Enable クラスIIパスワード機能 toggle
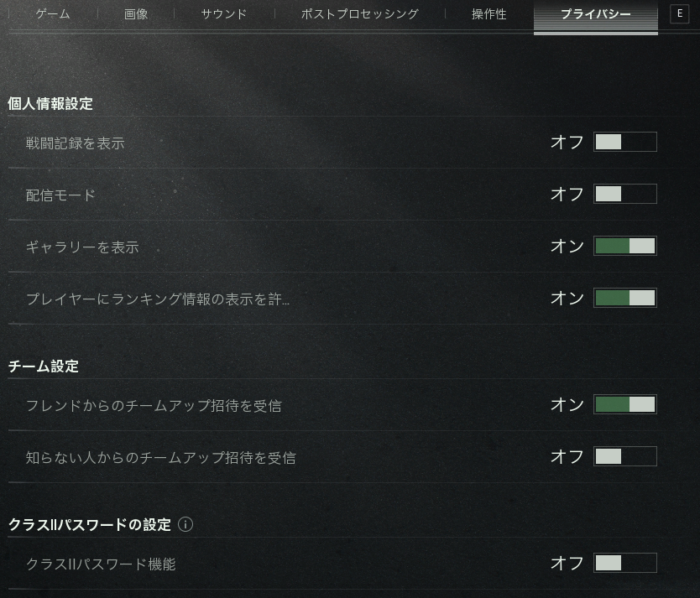This screenshot has width=700, height=598. [624, 563]
